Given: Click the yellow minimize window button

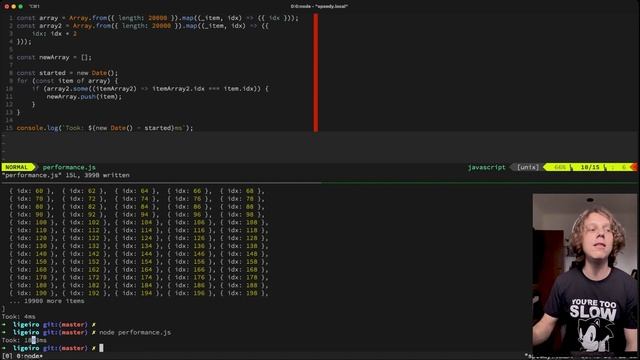Looking at the screenshot, I should [x=13, y=7].
